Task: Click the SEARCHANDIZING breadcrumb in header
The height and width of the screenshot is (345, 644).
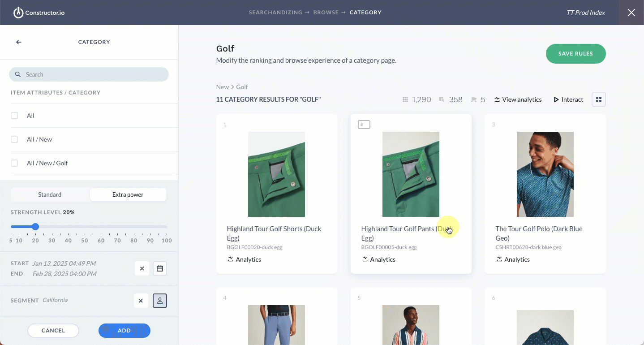Action: pyautogui.click(x=275, y=13)
